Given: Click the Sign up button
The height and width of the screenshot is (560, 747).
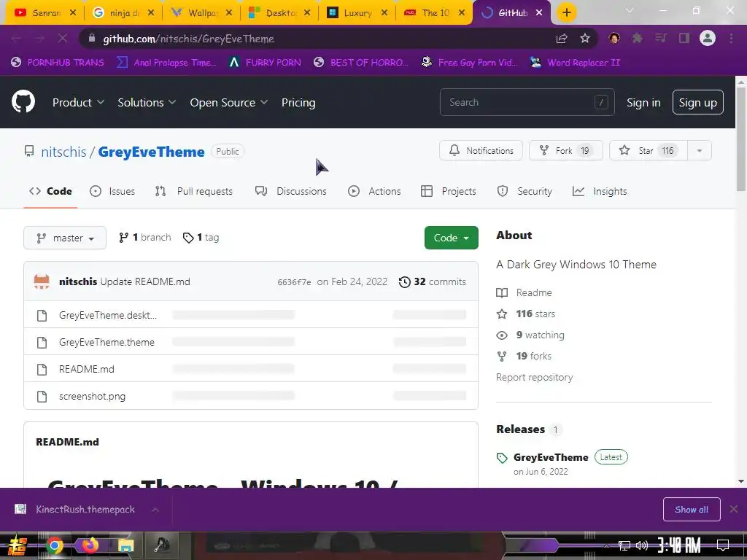Looking at the screenshot, I should [697, 102].
